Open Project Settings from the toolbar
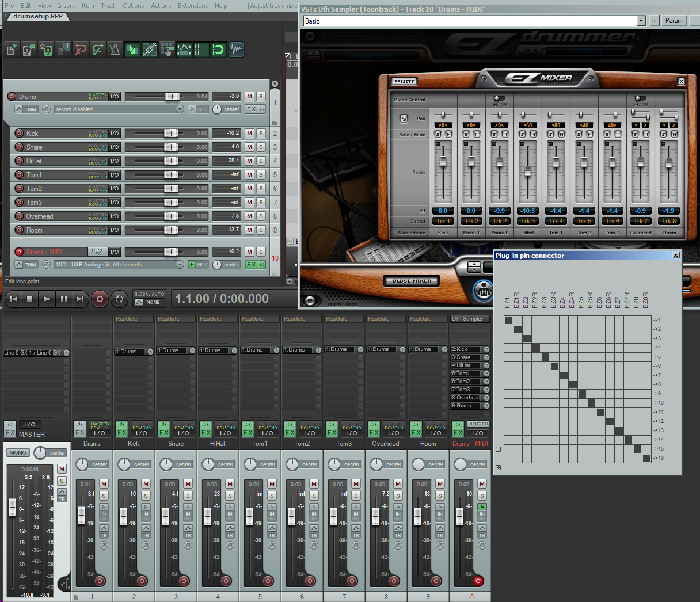Screen dimensions: 700x602 tap(63, 50)
